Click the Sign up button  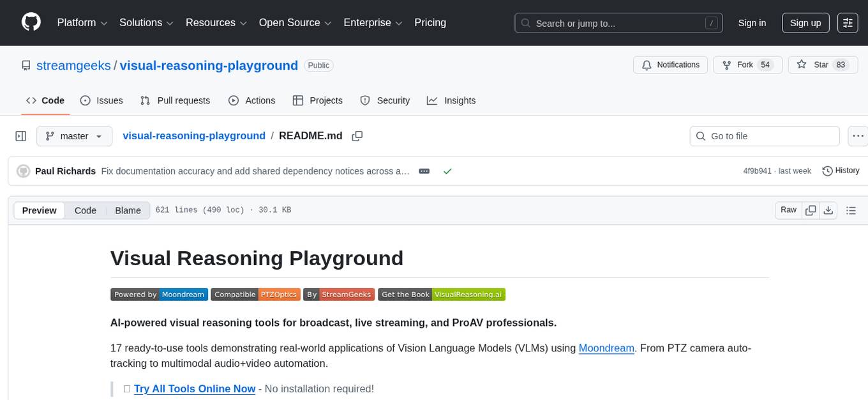[x=805, y=22]
